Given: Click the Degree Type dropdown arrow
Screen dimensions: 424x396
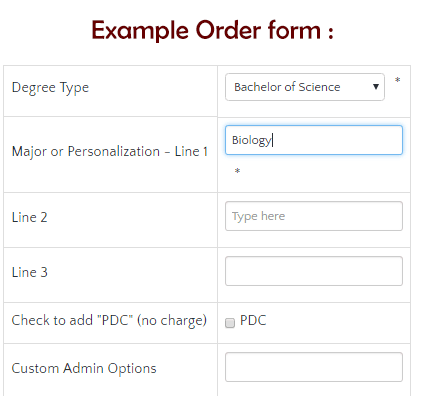Looking at the screenshot, I should point(376,87).
